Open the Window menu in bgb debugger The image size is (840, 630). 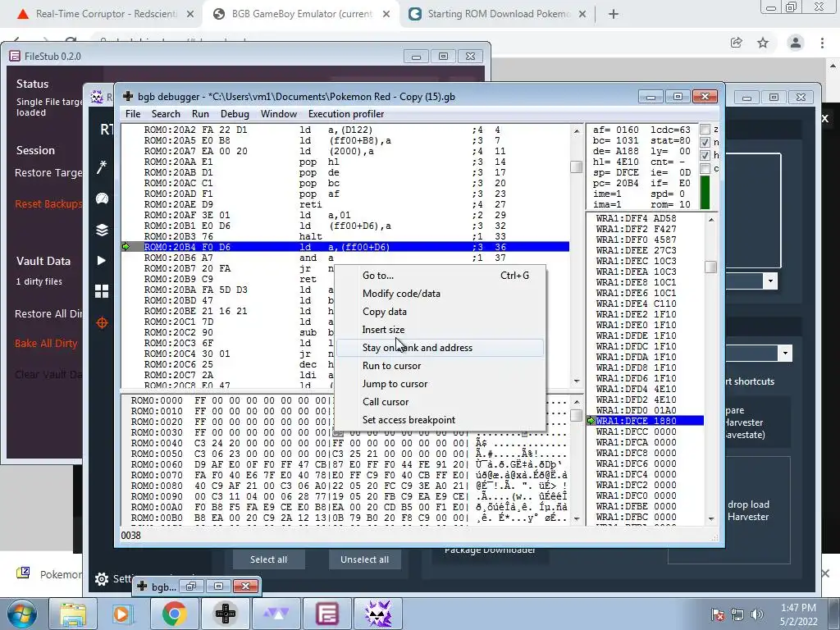(279, 113)
